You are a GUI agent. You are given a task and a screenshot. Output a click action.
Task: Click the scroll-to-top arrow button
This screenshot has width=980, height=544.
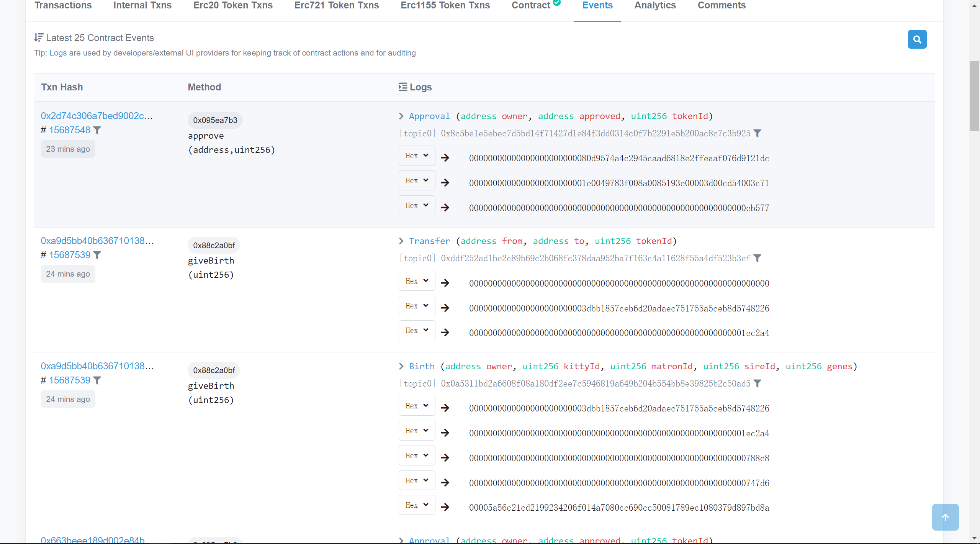pos(945,517)
